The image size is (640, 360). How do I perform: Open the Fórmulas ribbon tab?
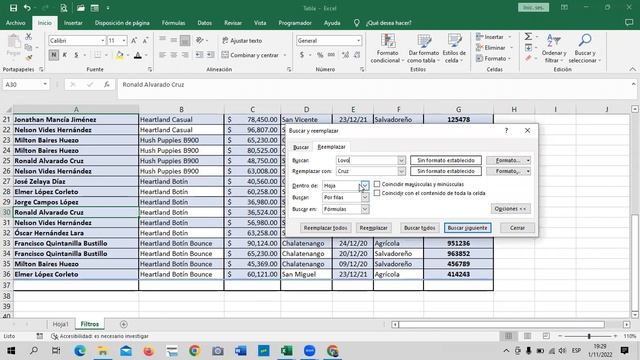coord(173,23)
